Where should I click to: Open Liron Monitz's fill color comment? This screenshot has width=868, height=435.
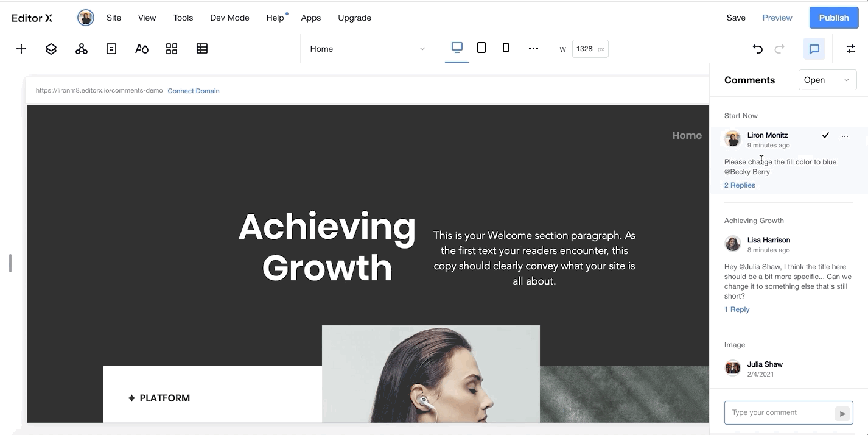point(780,167)
